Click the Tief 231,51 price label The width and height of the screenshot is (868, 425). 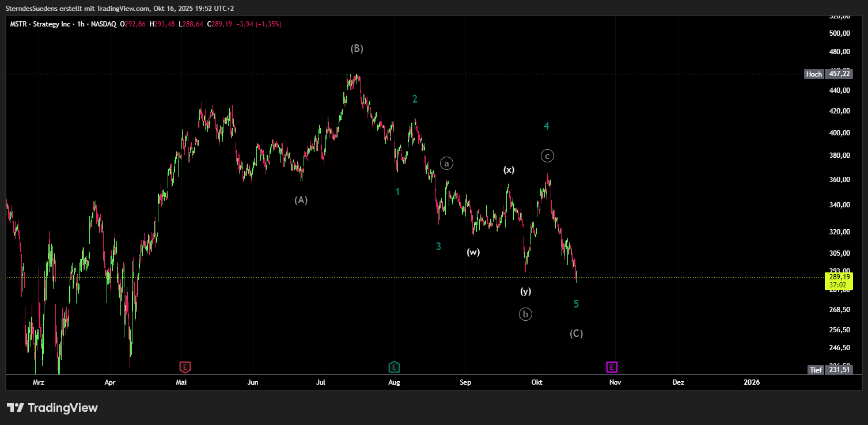click(x=829, y=370)
